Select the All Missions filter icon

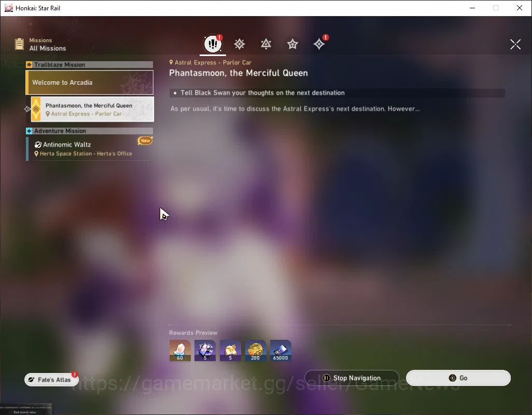(x=213, y=44)
